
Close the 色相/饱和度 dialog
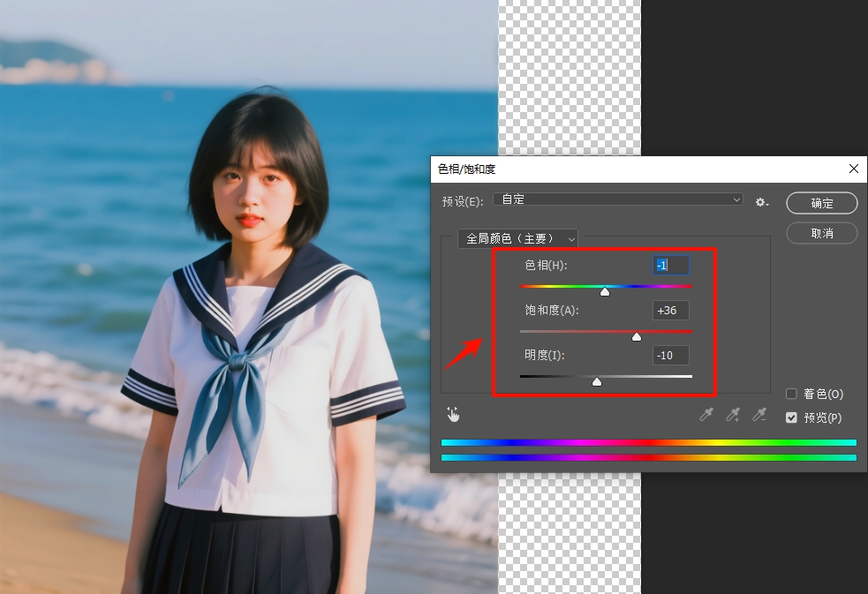coord(853,169)
